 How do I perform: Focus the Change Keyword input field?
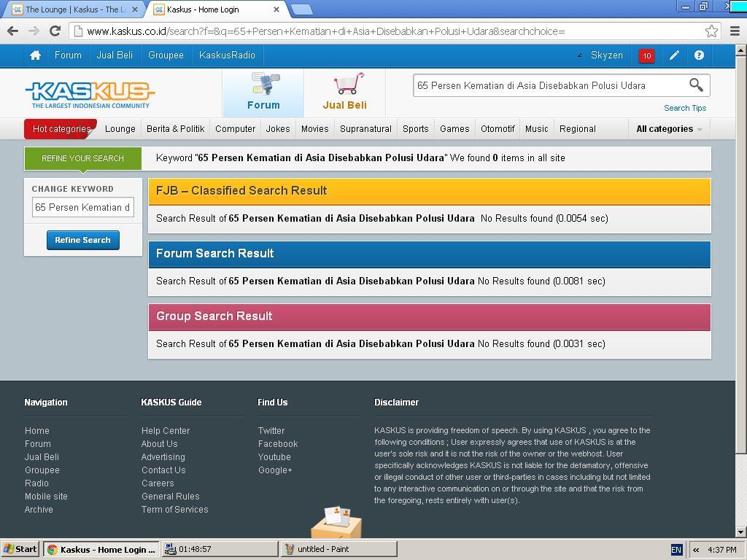tap(83, 207)
